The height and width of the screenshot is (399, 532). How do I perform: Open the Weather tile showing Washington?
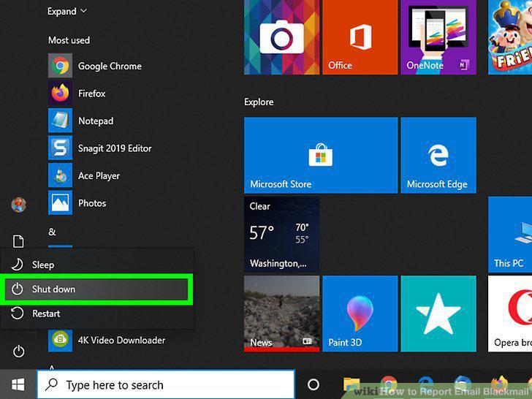pyautogui.click(x=281, y=235)
